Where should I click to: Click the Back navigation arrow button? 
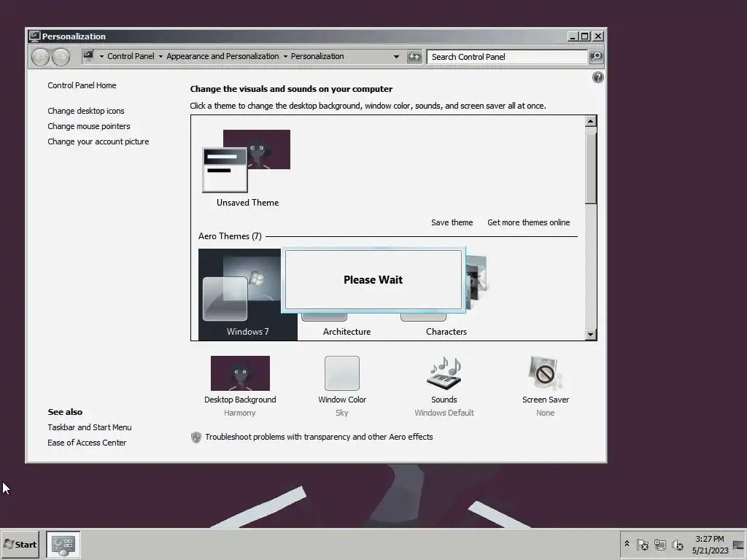[41, 57]
